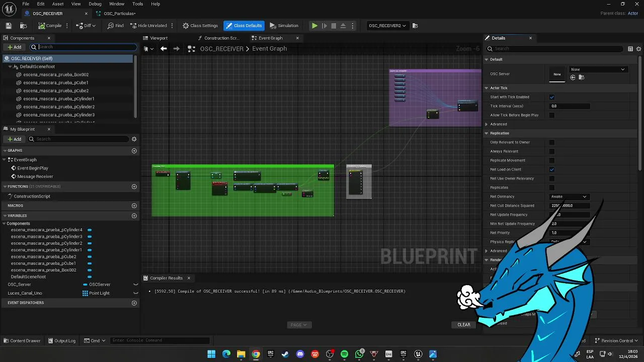Open My Blueprint settings gear
The image size is (644, 362).
(x=134, y=139)
